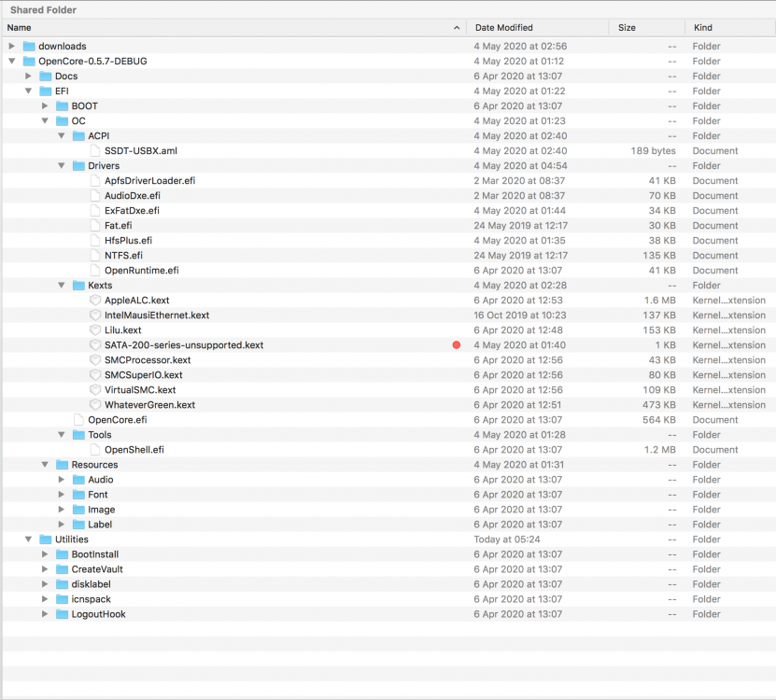Click the ApfsDriverLoader.efi document icon
The image size is (776, 700).
point(95,180)
